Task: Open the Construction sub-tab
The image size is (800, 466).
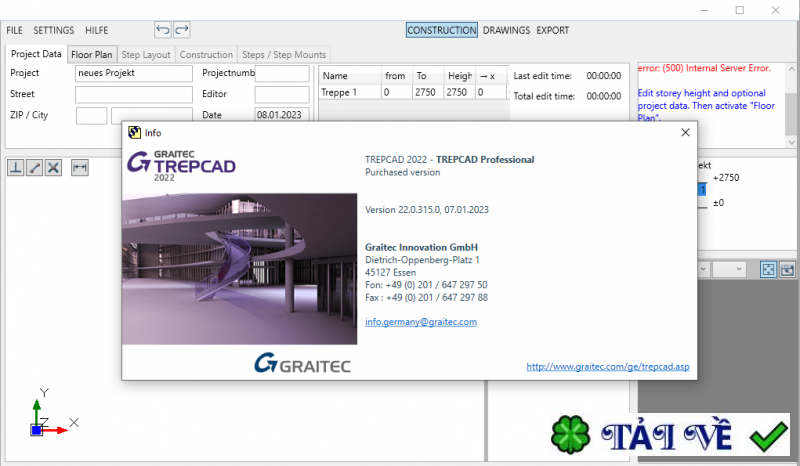Action: pyautogui.click(x=206, y=54)
